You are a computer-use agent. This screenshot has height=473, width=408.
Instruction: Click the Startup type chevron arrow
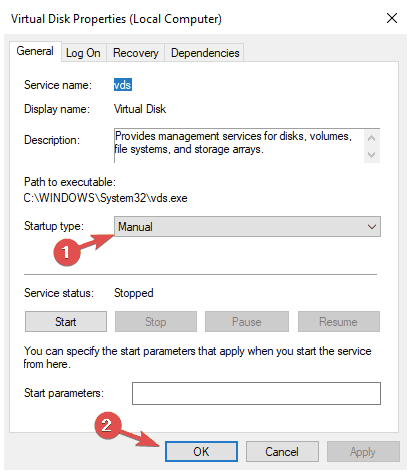tap(372, 227)
